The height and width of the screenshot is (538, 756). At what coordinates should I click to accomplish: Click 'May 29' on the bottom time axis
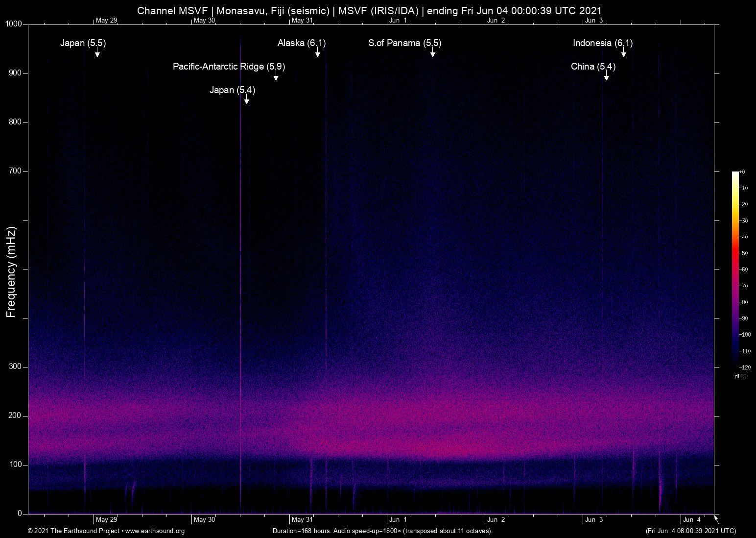pos(107,519)
